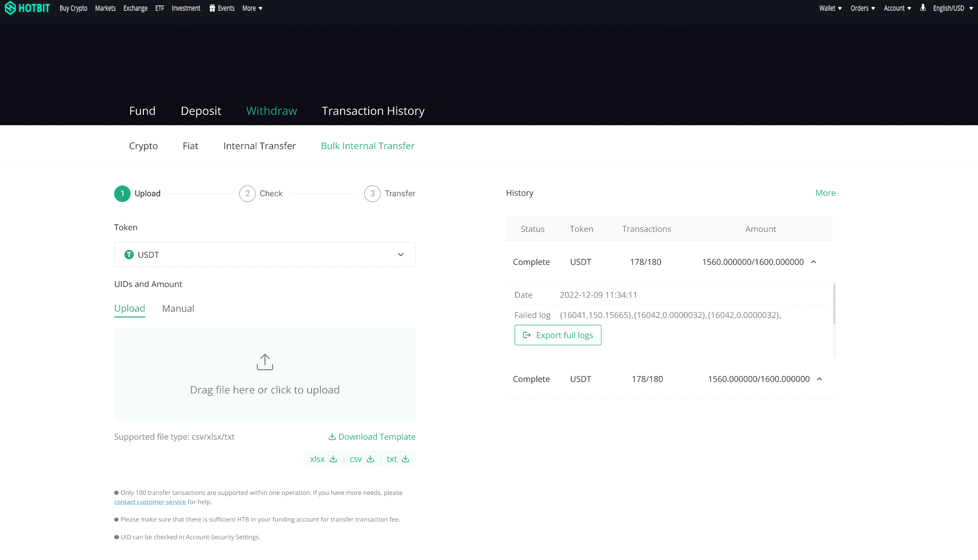Screen dimensions: 978x560
Task: Expand the More menu in the top navigation
Action: [252, 8]
